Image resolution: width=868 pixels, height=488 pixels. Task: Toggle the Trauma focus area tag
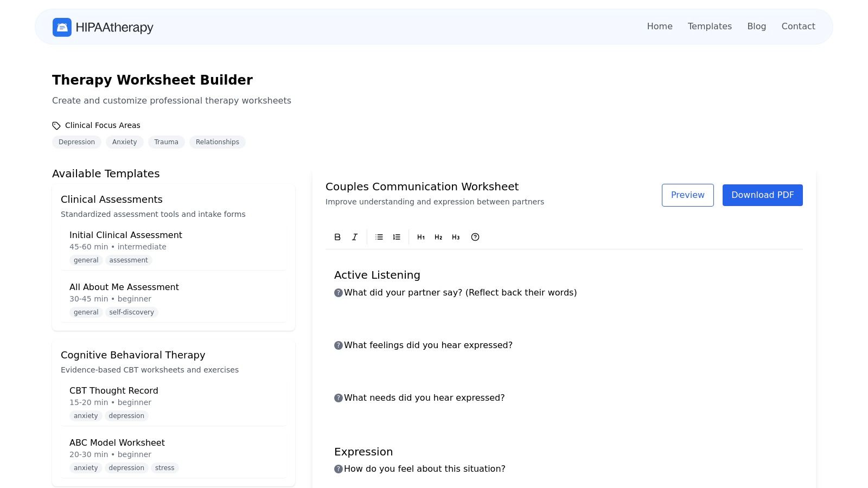coord(166,142)
